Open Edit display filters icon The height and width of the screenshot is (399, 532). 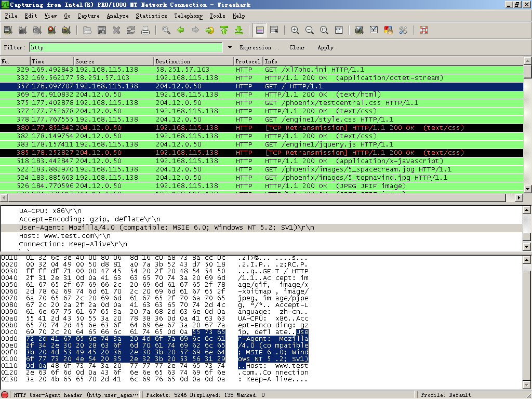374,30
